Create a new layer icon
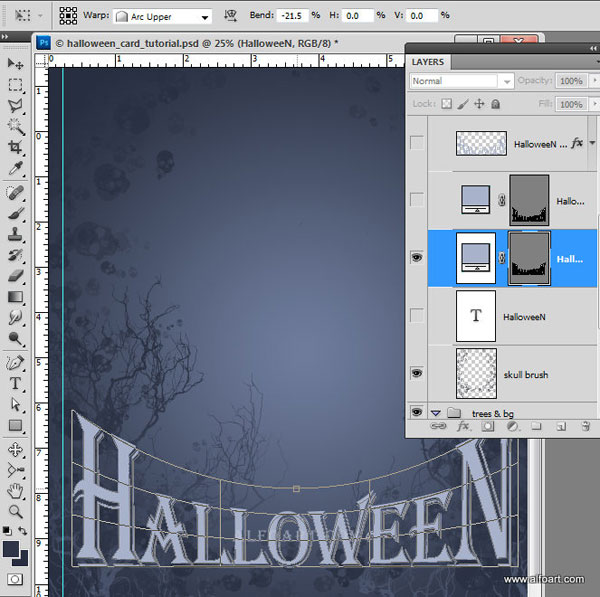 [x=561, y=426]
